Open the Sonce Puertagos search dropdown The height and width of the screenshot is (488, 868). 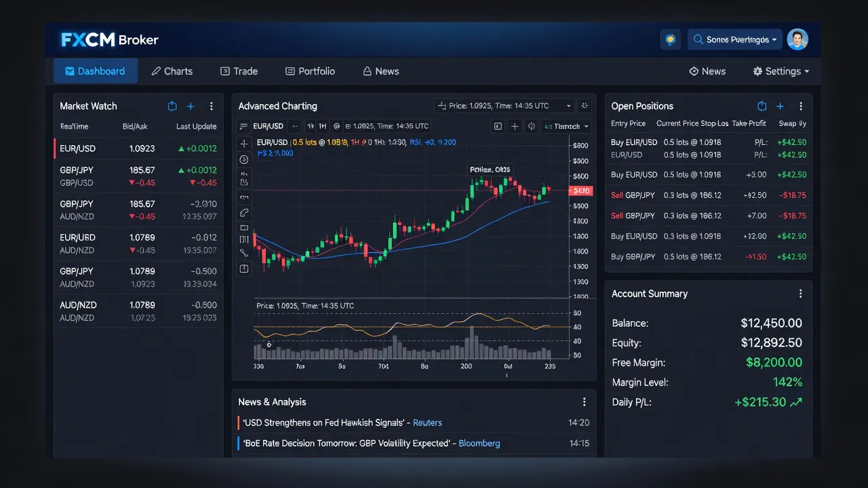pyautogui.click(x=735, y=39)
